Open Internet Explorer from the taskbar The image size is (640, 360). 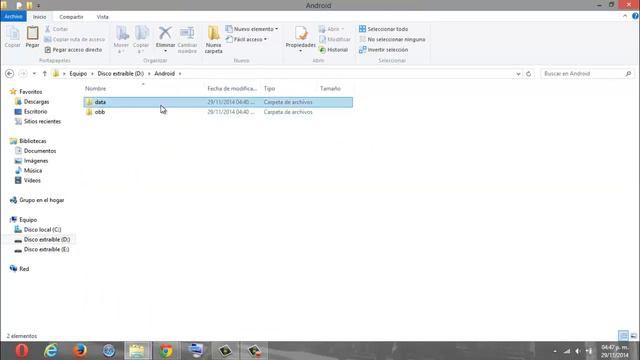coord(51,351)
